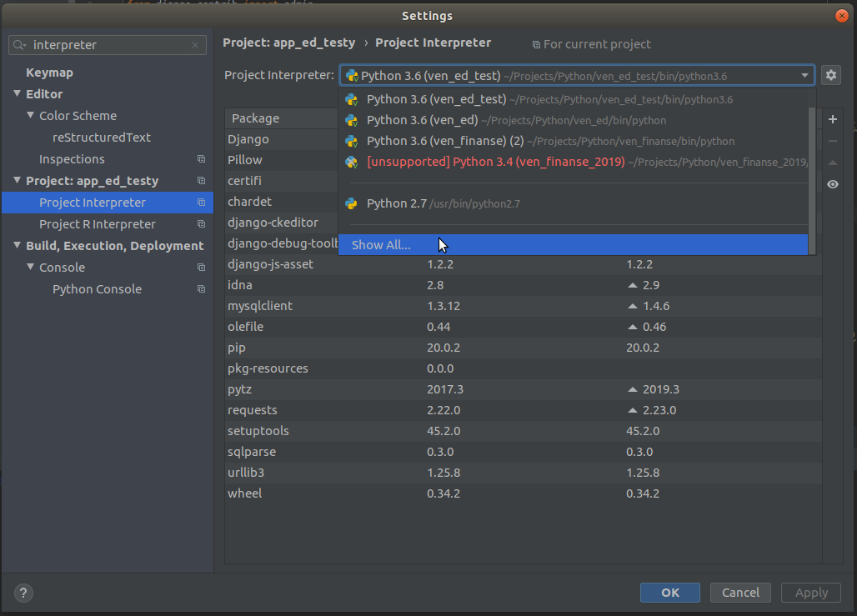
Task: Select the django-js-asset package row
Action: (x=523, y=264)
